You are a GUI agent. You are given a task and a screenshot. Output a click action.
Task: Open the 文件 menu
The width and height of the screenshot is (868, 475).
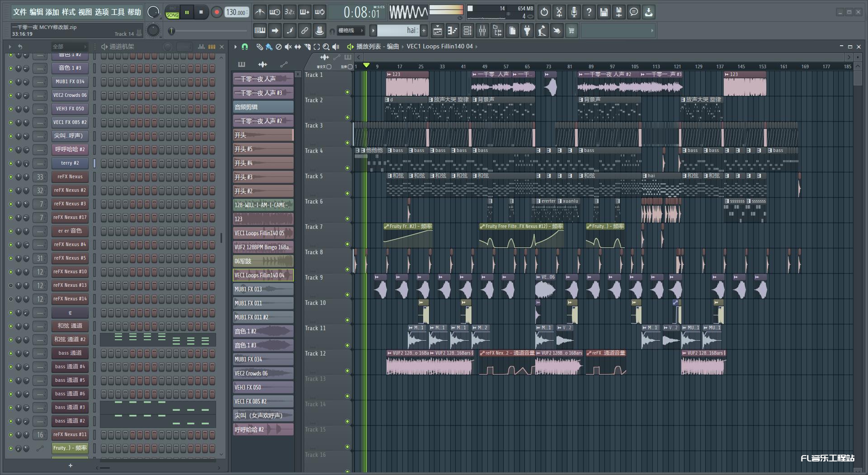click(x=20, y=12)
